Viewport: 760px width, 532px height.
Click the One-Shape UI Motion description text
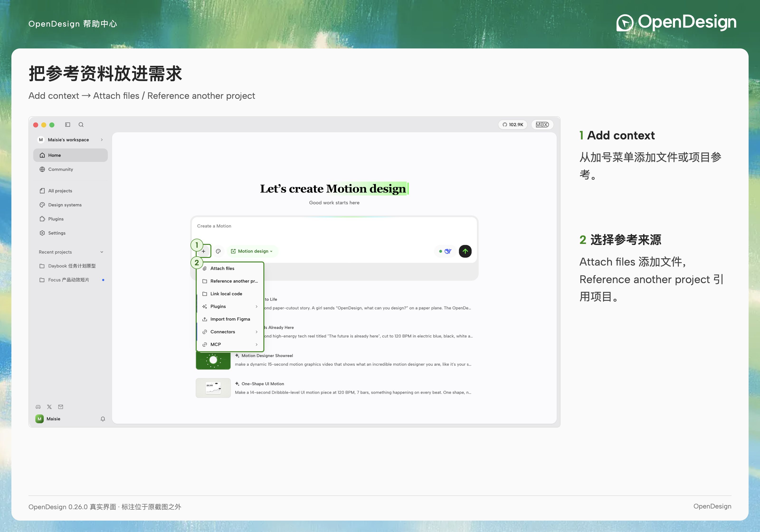(x=353, y=392)
